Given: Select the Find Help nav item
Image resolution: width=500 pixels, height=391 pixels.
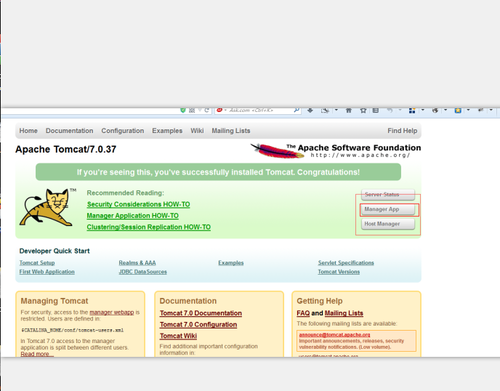Looking at the screenshot, I should coord(402,131).
